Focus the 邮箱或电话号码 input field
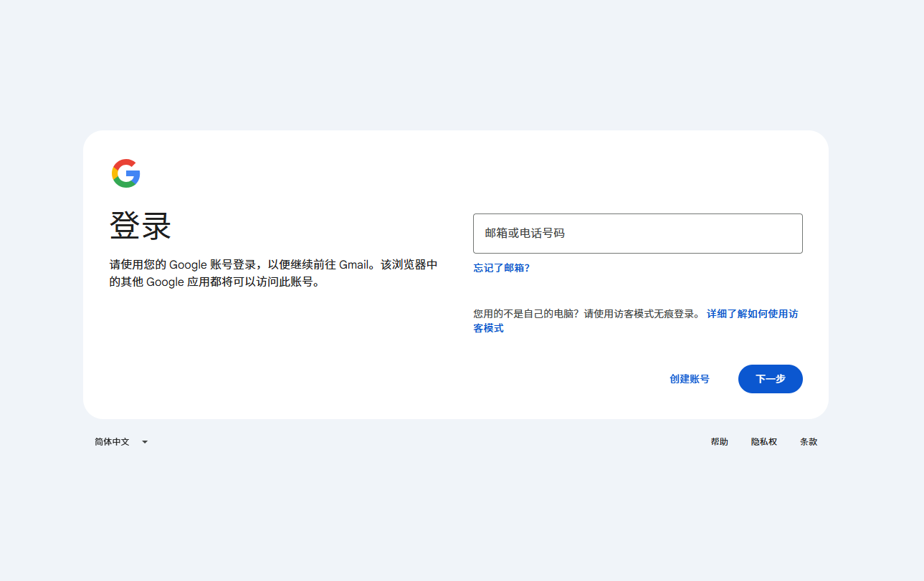This screenshot has width=924, height=581. click(637, 234)
